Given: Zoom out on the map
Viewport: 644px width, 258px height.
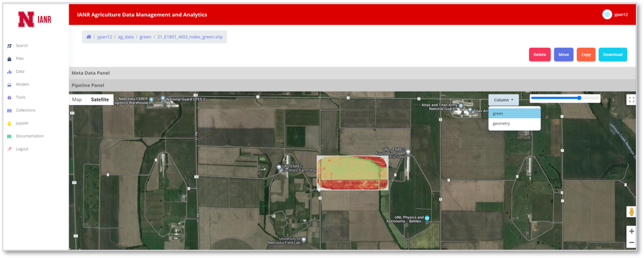Looking at the screenshot, I should tap(631, 243).
